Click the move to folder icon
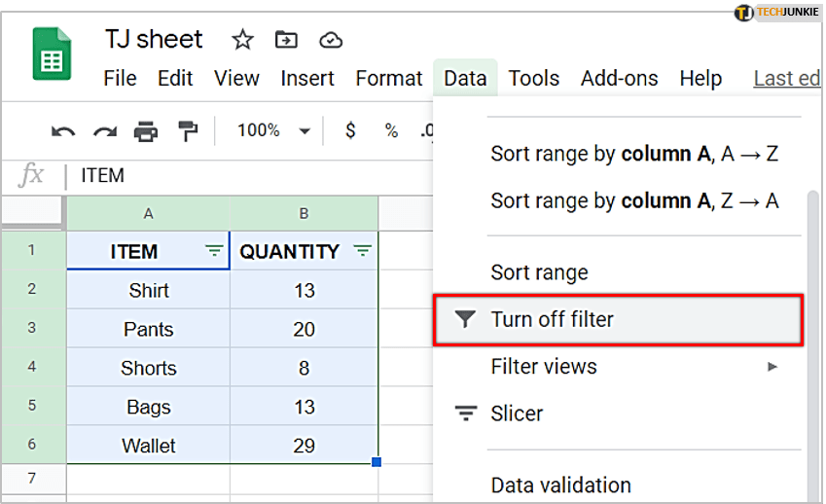Screen dimensions: 826x504 pyautogui.click(x=286, y=40)
